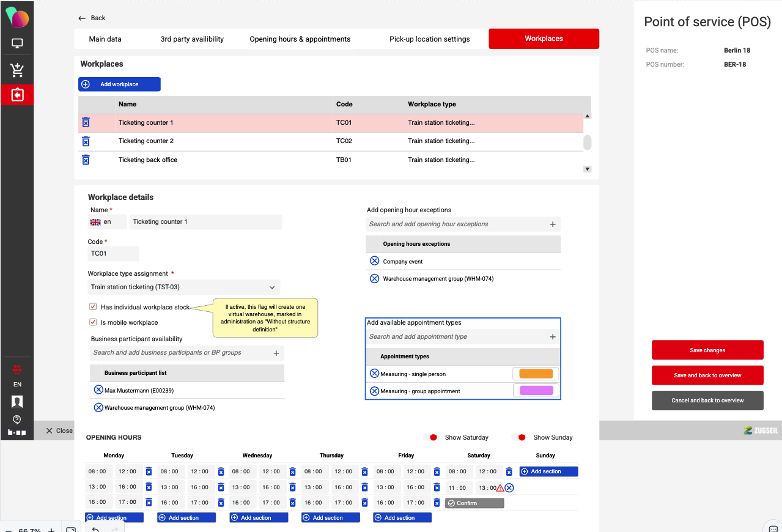Uncheck Has individual workplace stock
This screenshot has height=532, width=782.
93,307
